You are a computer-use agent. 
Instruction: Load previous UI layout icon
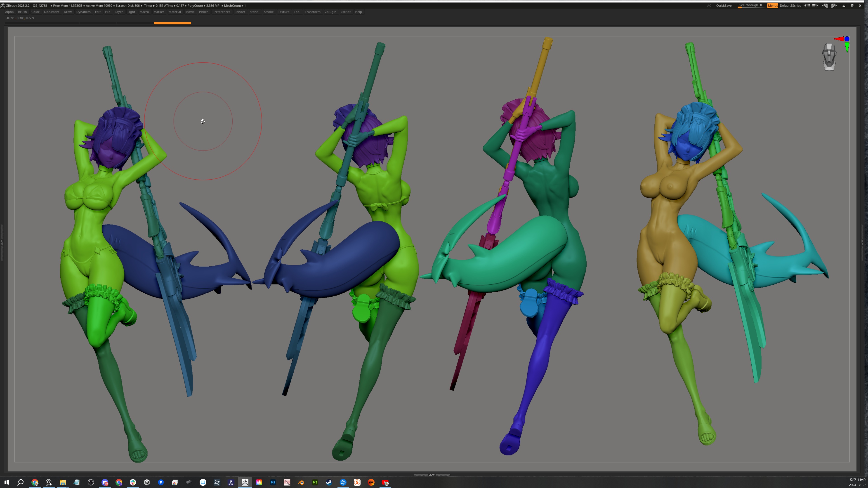825,5
